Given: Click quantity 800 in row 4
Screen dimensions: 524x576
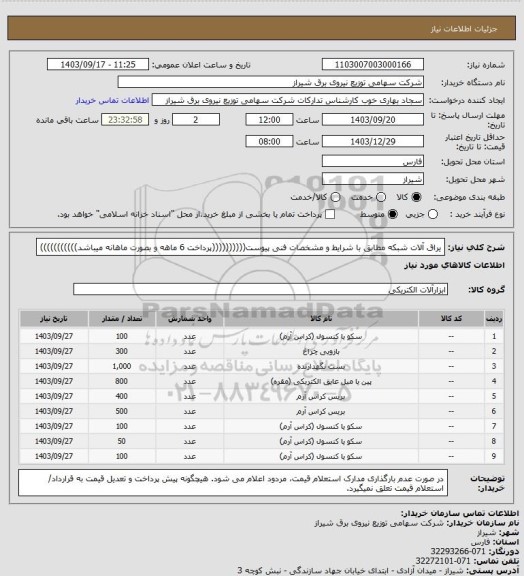Looking at the screenshot, I should pos(122,381).
